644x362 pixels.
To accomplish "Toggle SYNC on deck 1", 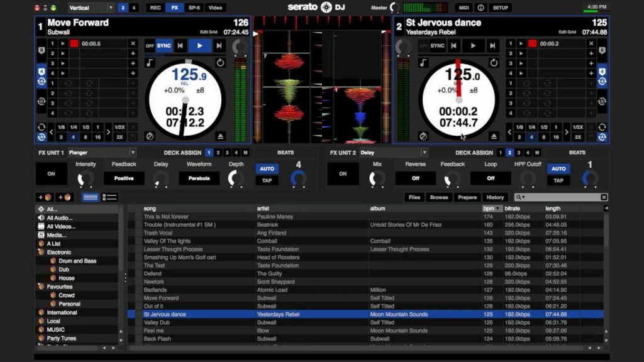I will [x=164, y=45].
